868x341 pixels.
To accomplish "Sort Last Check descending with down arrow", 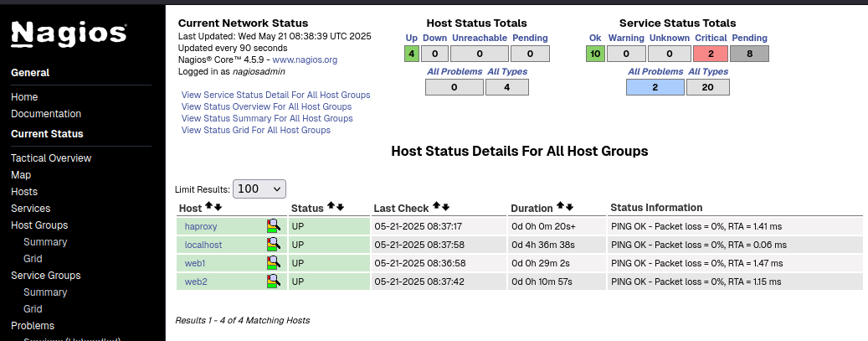I will coord(445,207).
